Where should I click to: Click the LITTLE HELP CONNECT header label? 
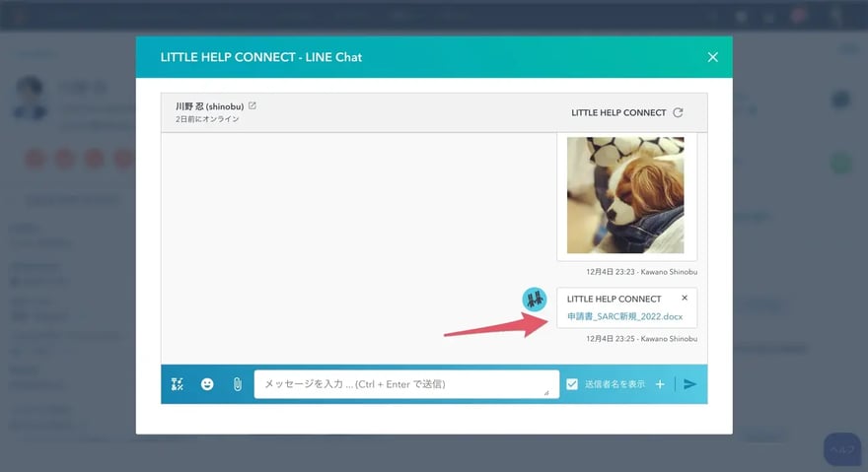coord(618,112)
